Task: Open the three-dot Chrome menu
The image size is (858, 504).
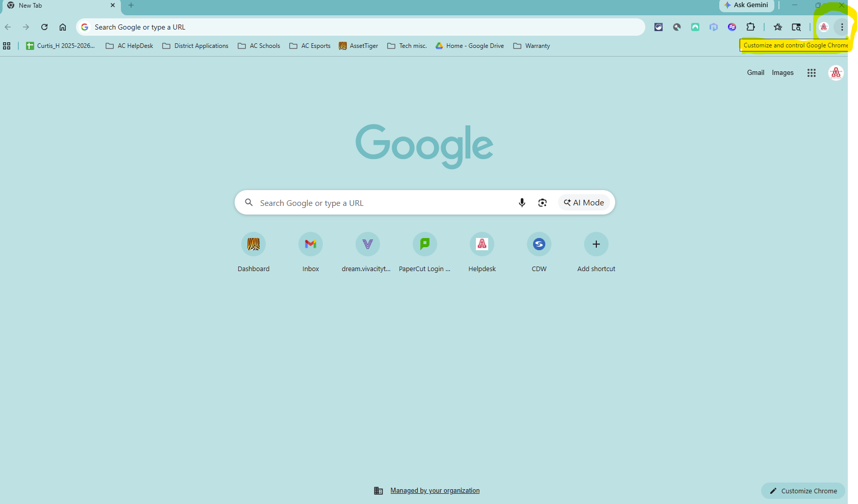Action: (842, 27)
